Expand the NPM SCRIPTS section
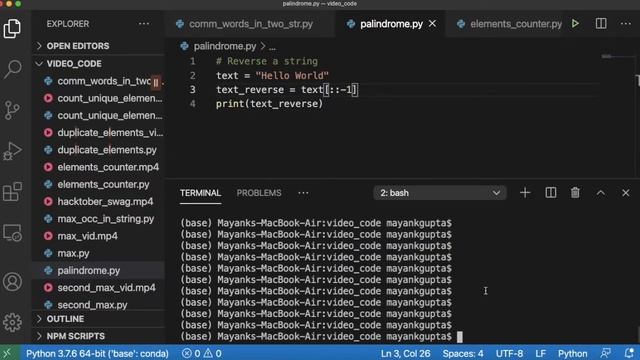640x360 pixels. [x=98, y=336]
